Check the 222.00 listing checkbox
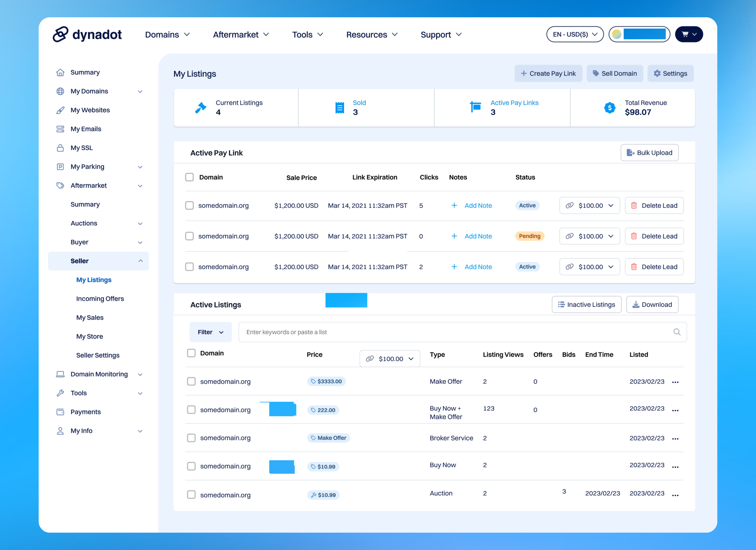 191,410
